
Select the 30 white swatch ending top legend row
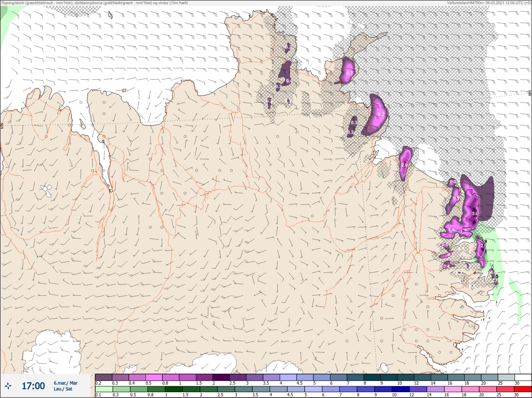point(523,377)
